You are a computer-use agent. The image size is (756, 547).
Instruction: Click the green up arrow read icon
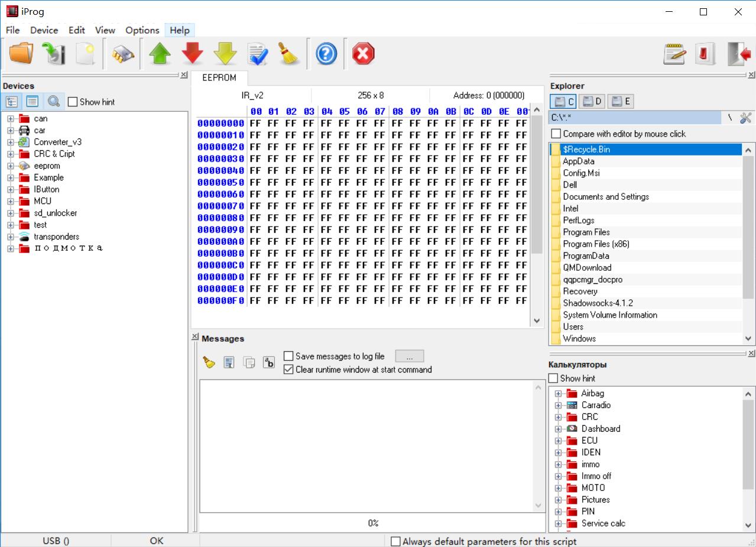click(x=160, y=54)
